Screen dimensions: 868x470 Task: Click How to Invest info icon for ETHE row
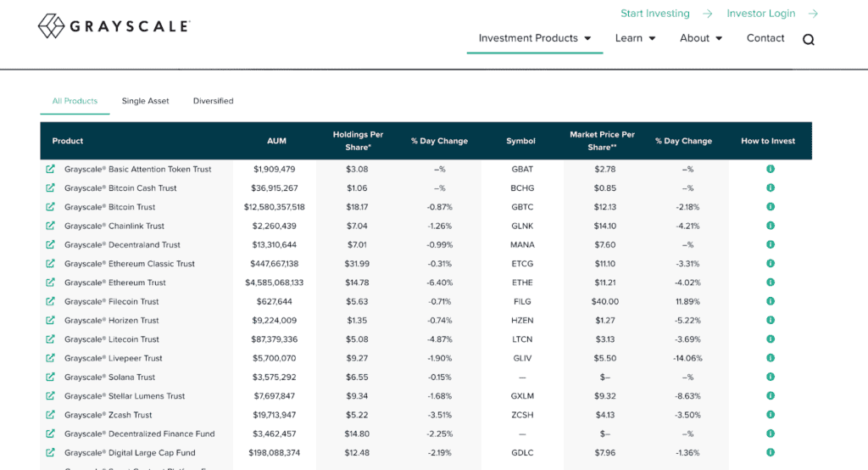(770, 283)
